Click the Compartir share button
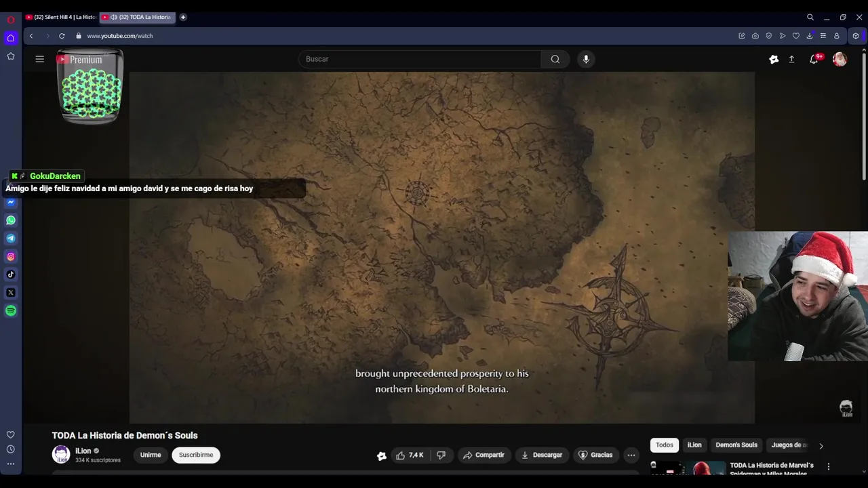Image resolution: width=868 pixels, height=488 pixels. coord(484,455)
